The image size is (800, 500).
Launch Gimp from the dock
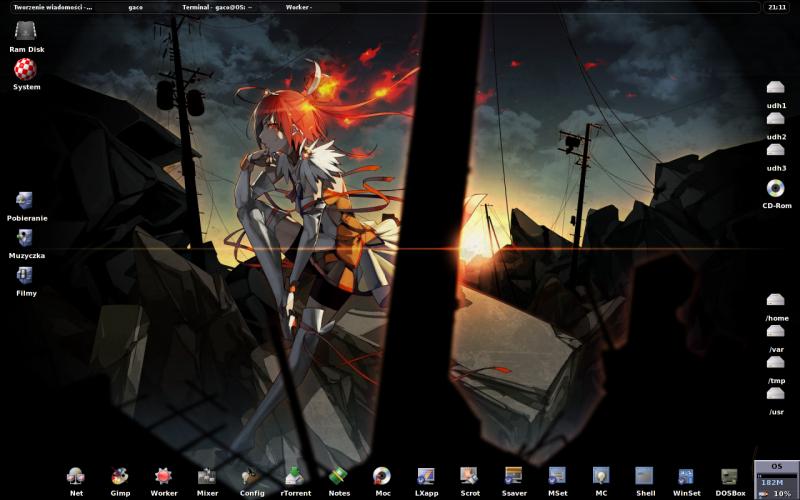[x=120, y=476]
